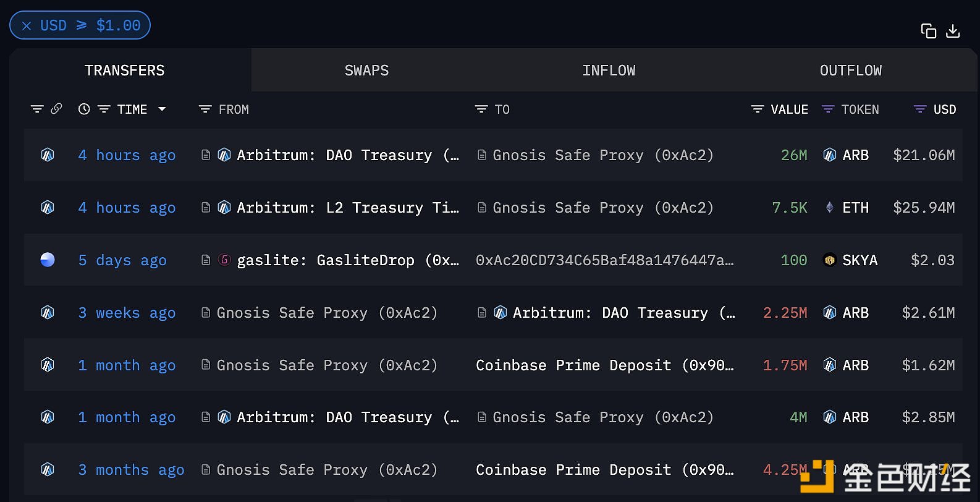Image resolution: width=980 pixels, height=502 pixels.
Task: Open Gnosis Safe Proxy sender in 3 weeks row
Action: coord(327,313)
